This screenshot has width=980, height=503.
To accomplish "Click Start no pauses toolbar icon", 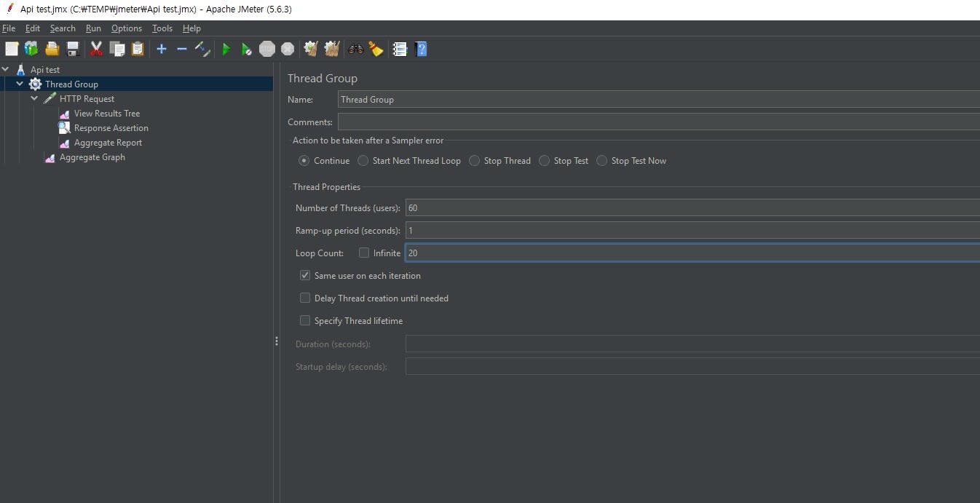I will 247,49.
